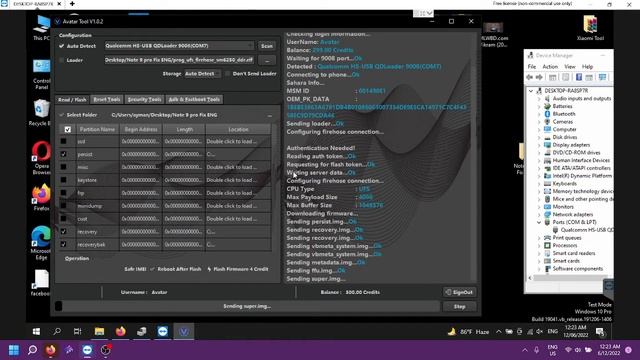Click the Select Folder option
Image resolution: width=640 pixels, height=360 pixels.
coord(78,115)
